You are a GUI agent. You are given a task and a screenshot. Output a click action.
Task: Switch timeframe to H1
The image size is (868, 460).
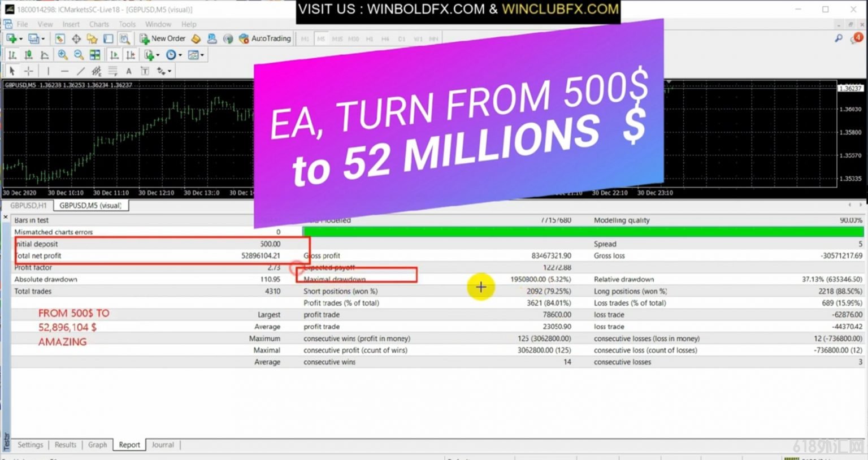coord(370,39)
